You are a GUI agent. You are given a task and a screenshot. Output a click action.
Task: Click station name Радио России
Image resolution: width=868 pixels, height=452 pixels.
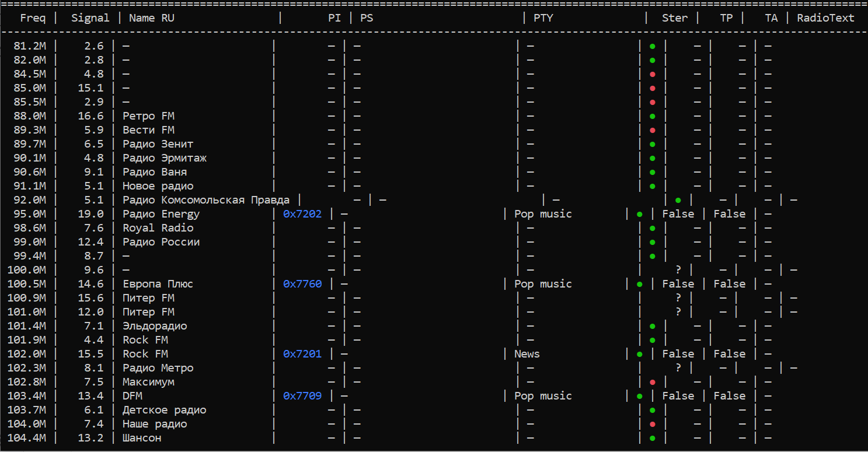click(161, 242)
